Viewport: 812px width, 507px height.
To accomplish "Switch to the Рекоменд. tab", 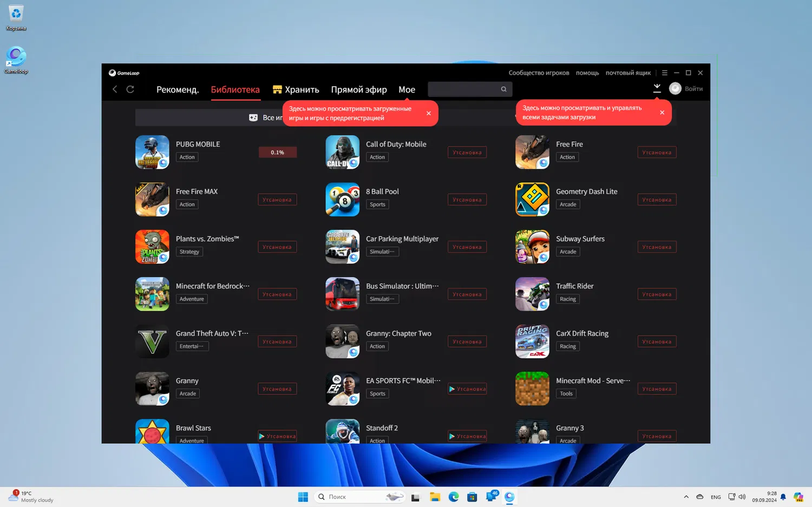I will 178,90.
